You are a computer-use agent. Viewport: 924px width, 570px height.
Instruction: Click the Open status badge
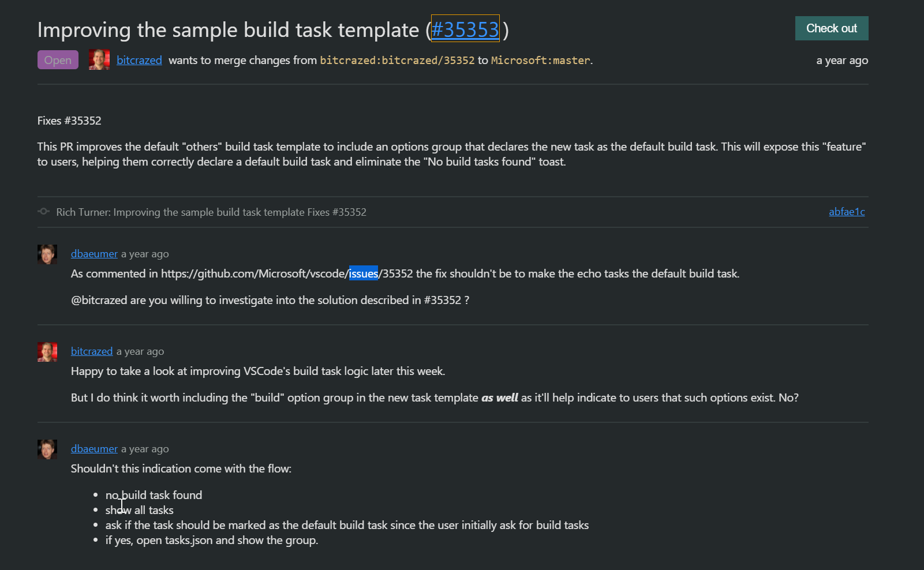click(x=58, y=59)
